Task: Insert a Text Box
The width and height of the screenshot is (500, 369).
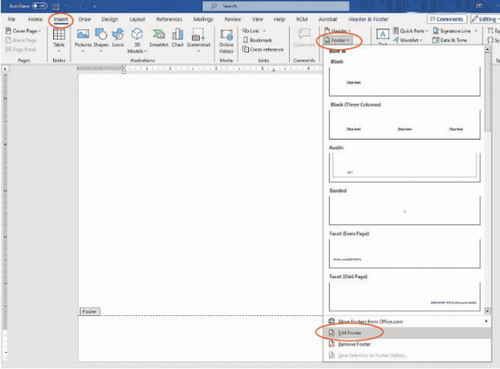Action: coord(383,36)
